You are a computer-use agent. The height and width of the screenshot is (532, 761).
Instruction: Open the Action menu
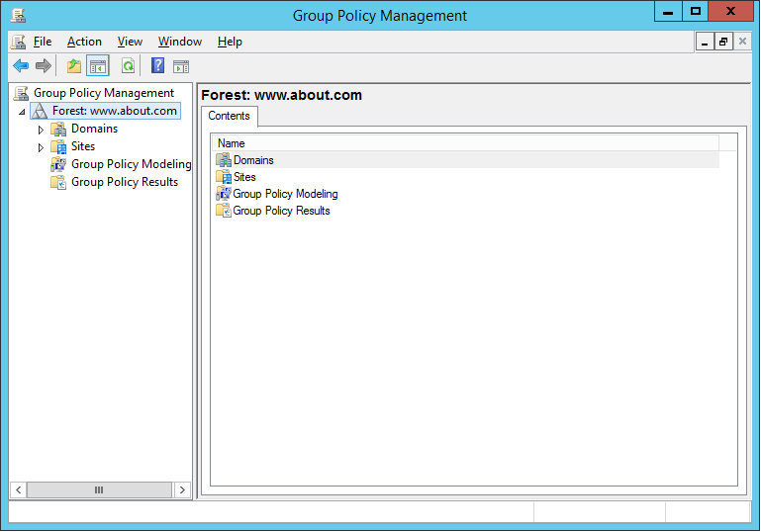(84, 42)
